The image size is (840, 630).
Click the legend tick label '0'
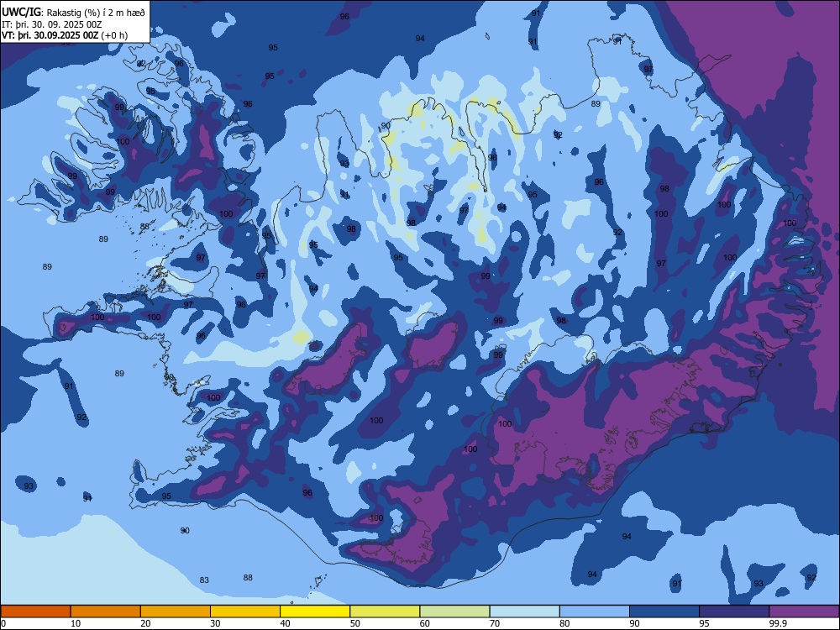(x=3, y=623)
